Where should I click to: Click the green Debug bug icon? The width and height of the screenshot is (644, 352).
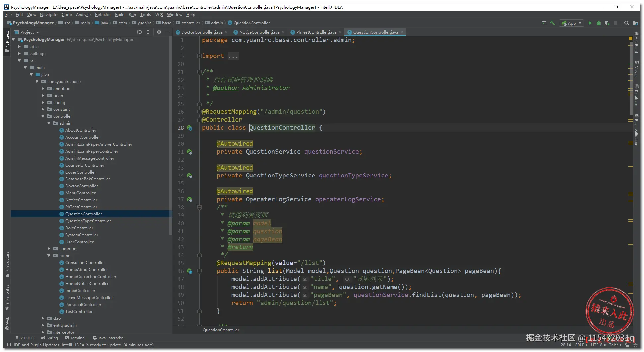[599, 23]
